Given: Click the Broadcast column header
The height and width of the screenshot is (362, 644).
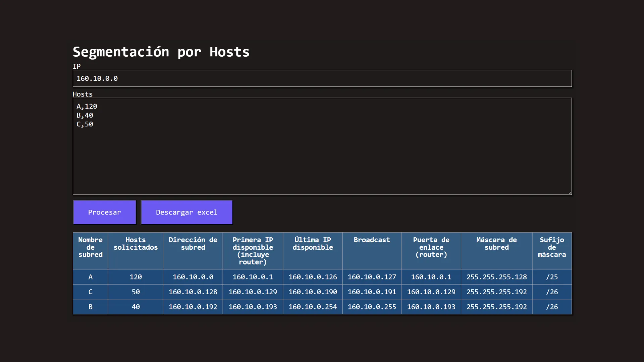Looking at the screenshot, I should pos(371,240).
